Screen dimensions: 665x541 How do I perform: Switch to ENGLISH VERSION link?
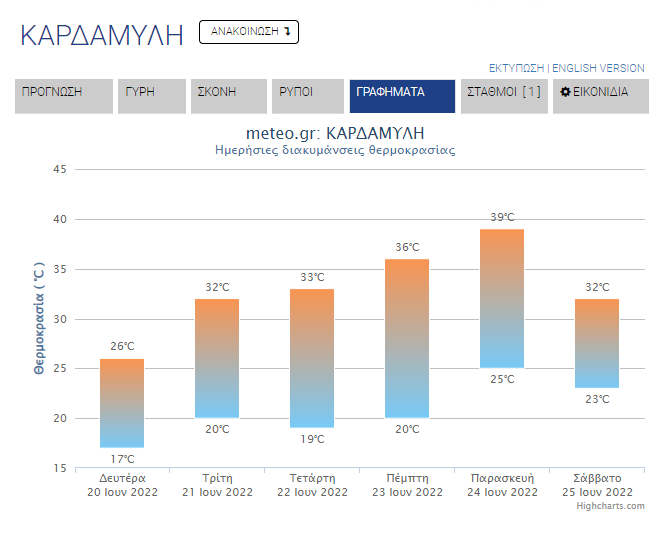(598, 68)
